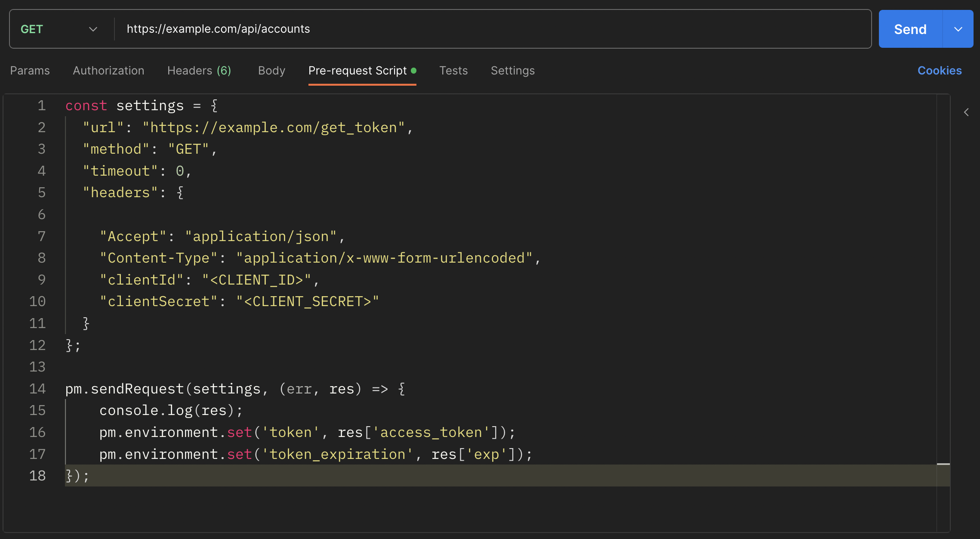Switch to the Tests tab

(453, 70)
